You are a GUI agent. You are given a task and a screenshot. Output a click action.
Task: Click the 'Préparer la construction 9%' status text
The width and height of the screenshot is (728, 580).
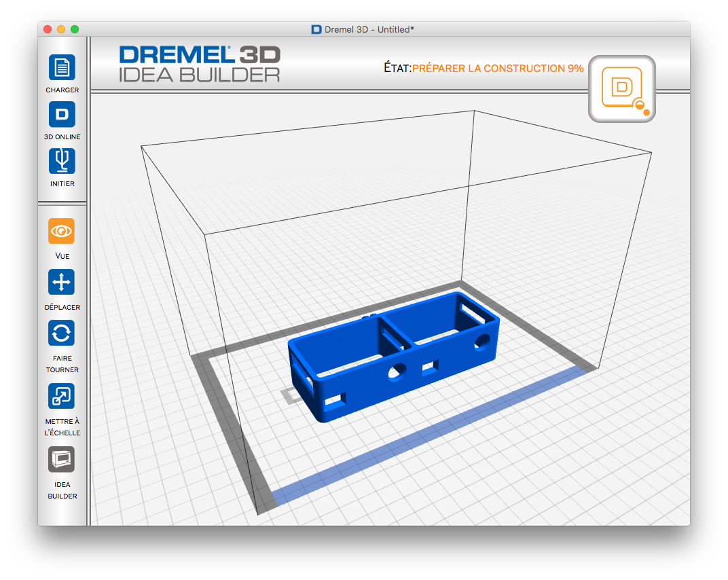(x=497, y=69)
